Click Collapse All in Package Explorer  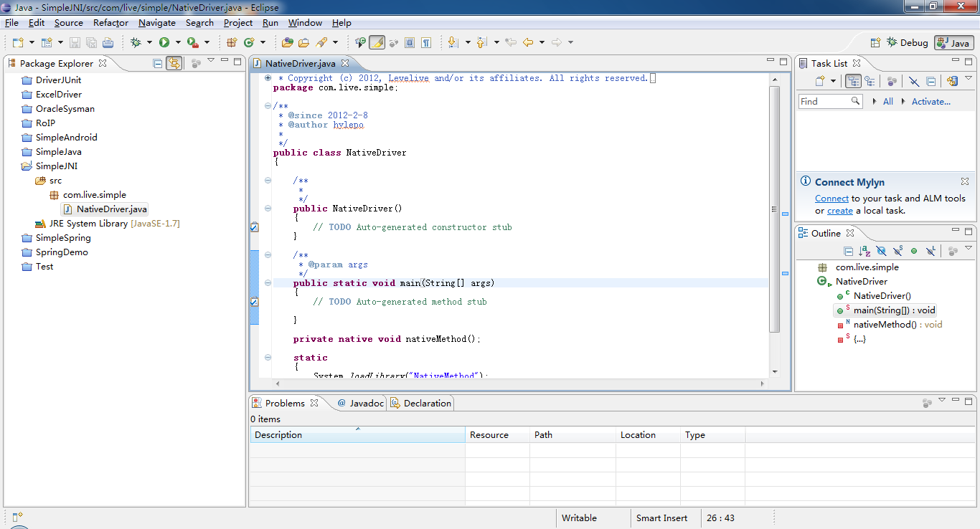pyautogui.click(x=158, y=63)
